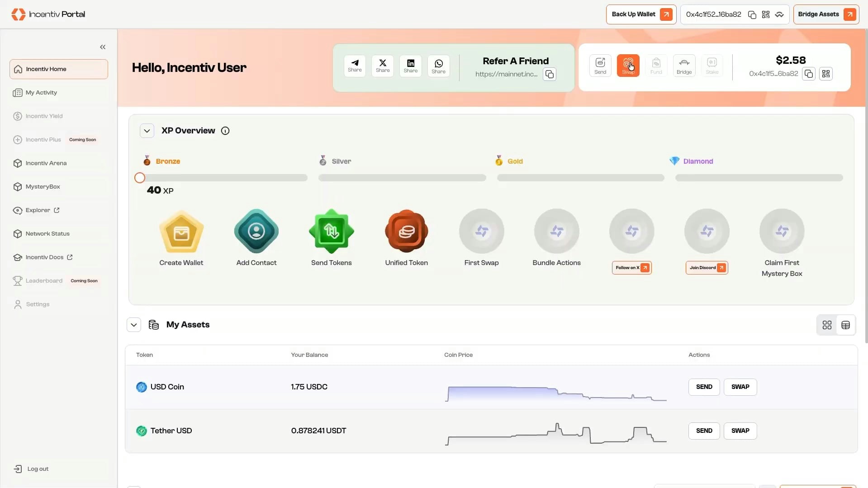The width and height of the screenshot is (868, 488).
Task: Open Network Status page
Action: coord(59,234)
